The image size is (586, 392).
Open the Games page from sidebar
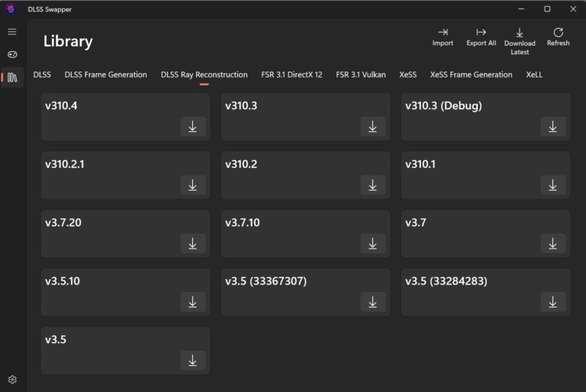12,54
